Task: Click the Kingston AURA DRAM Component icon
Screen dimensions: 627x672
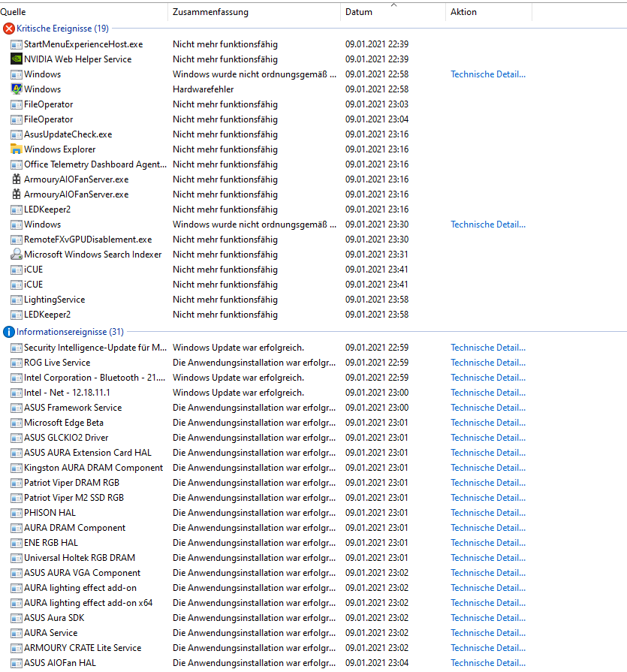Action: pyautogui.click(x=17, y=468)
